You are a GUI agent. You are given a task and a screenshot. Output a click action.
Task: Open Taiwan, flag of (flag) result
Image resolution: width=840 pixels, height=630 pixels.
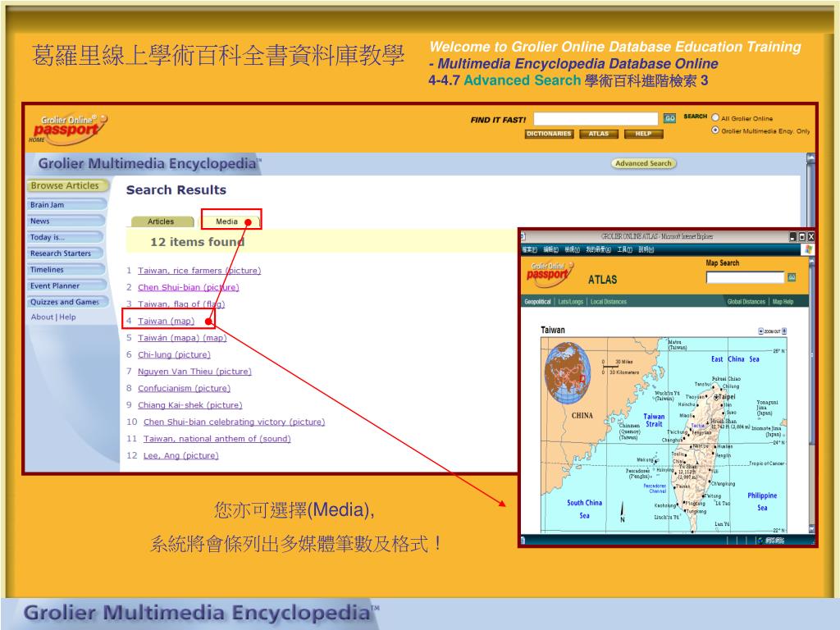pyautogui.click(x=181, y=304)
